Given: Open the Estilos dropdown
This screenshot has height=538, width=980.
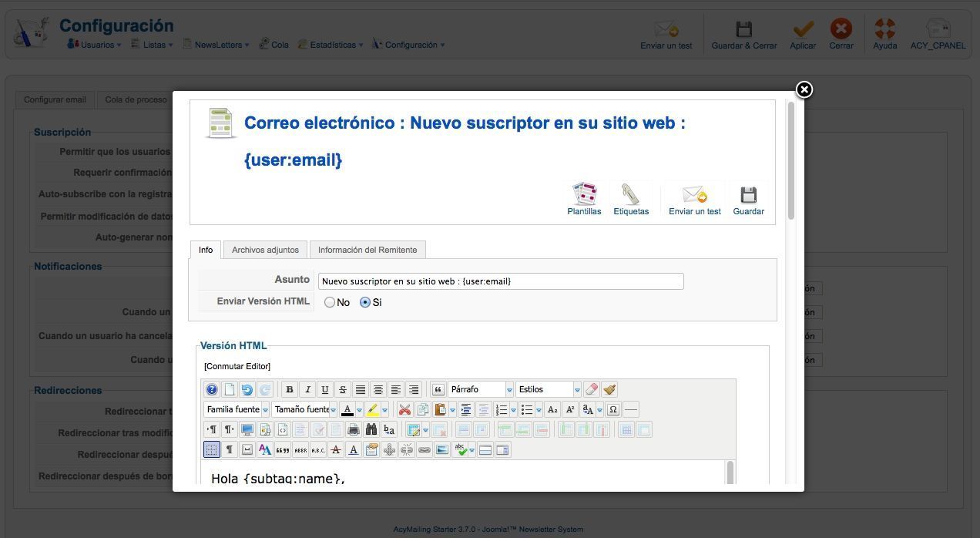Looking at the screenshot, I should click(549, 389).
